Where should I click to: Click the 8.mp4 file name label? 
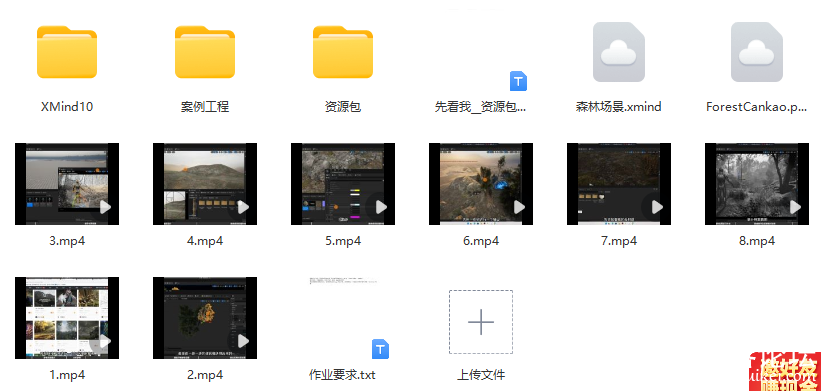[757, 241]
